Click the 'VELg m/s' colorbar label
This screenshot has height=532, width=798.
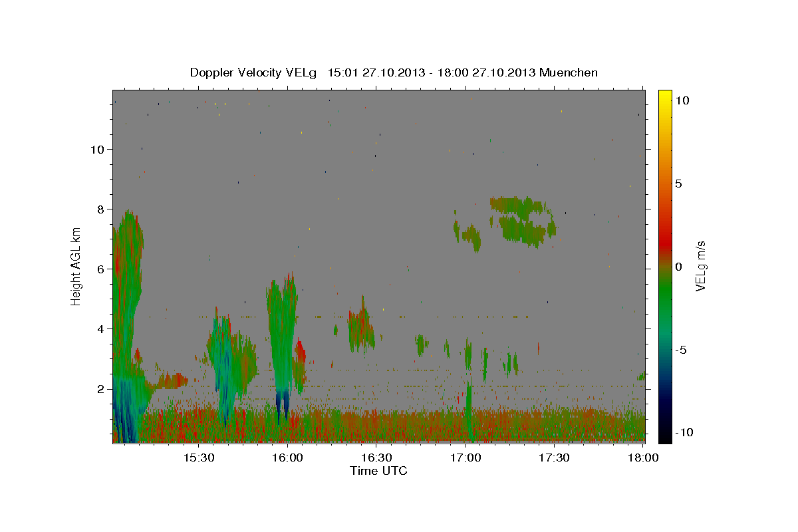coord(700,266)
